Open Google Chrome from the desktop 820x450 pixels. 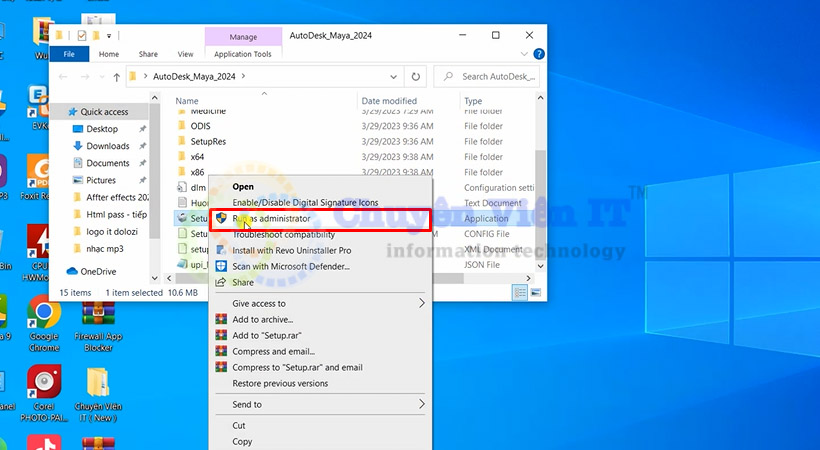pos(44,316)
